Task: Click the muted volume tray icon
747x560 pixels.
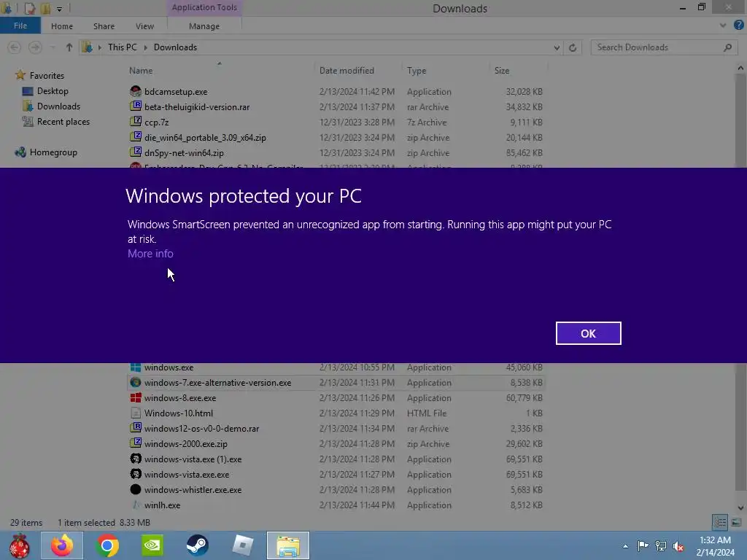Action: tap(678, 545)
